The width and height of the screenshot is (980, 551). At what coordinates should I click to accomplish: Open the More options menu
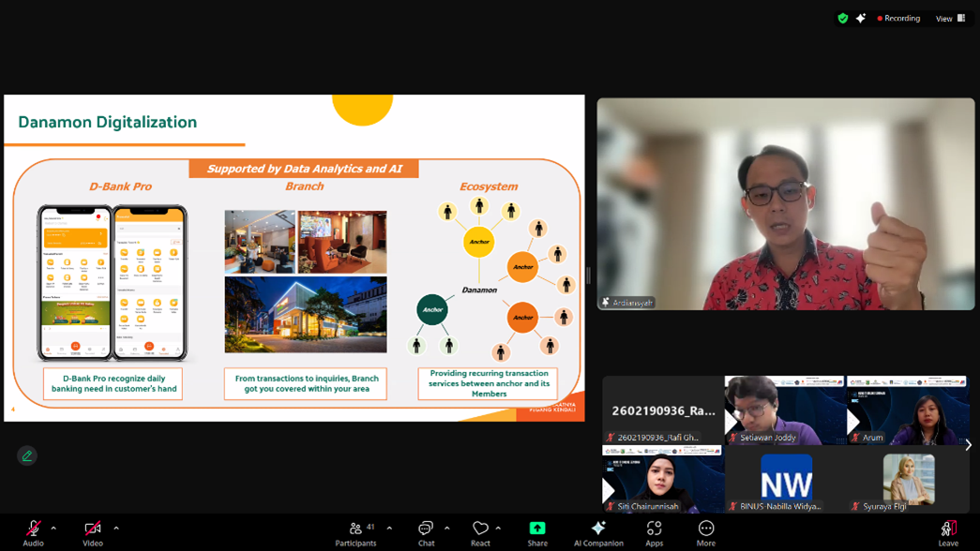(x=705, y=533)
